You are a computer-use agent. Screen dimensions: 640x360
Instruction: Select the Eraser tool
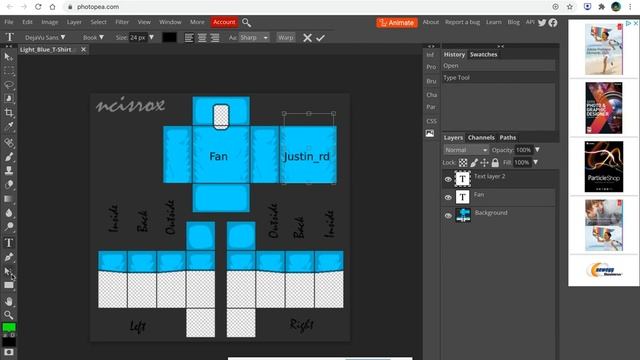(x=9, y=184)
